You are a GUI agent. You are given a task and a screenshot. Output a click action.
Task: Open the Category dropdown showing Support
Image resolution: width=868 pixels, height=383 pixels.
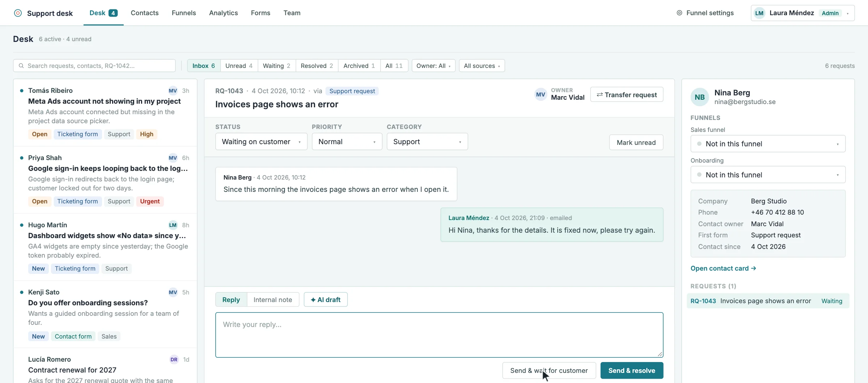point(427,142)
